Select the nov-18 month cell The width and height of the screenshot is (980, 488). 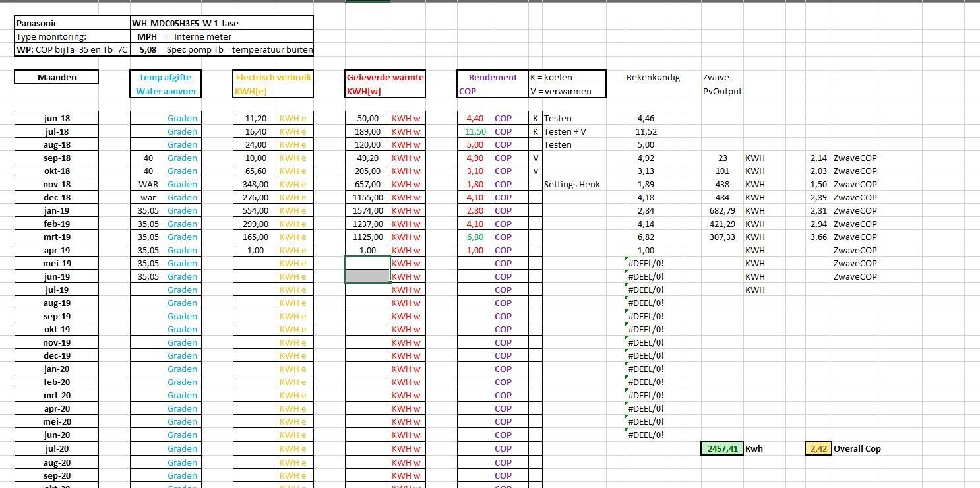coord(57,184)
